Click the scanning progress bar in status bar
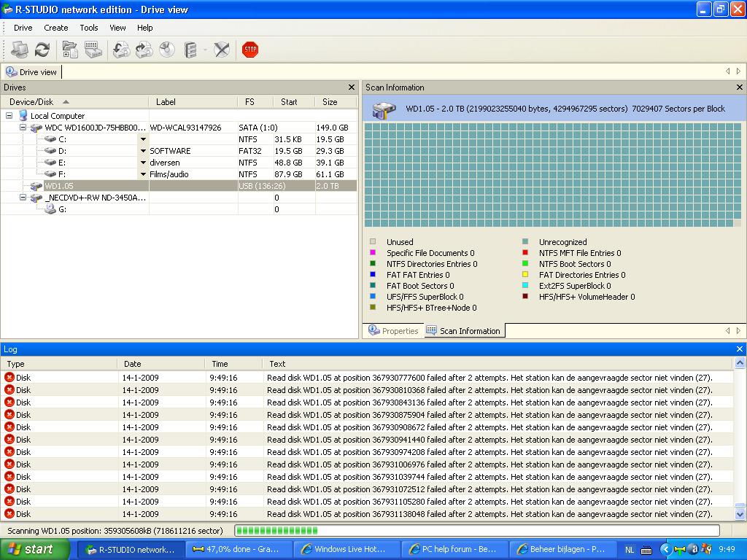 [x=477, y=531]
